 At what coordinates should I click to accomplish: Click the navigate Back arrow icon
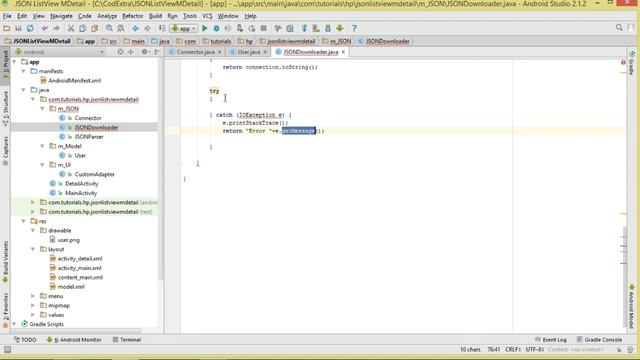click(135, 28)
